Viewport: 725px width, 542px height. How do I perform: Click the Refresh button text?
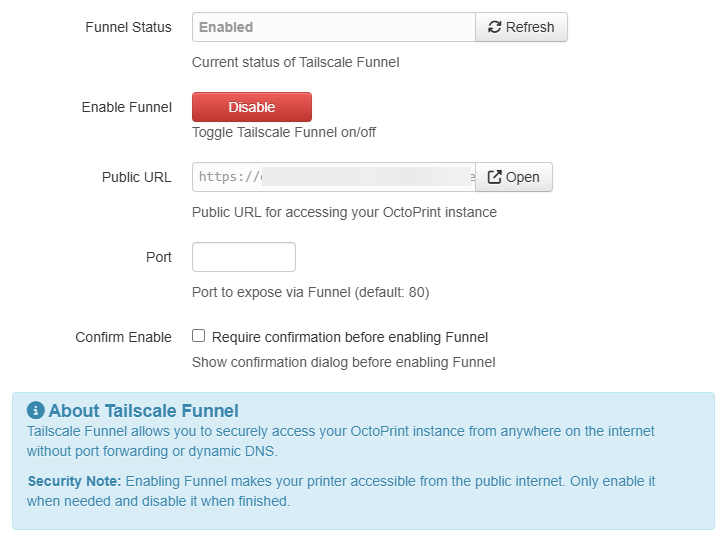[530, 27]
